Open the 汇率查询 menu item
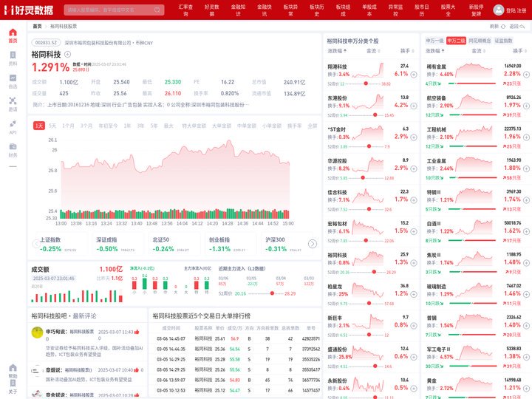This screenshot has width=532, height=399. [x=185, y=10]
